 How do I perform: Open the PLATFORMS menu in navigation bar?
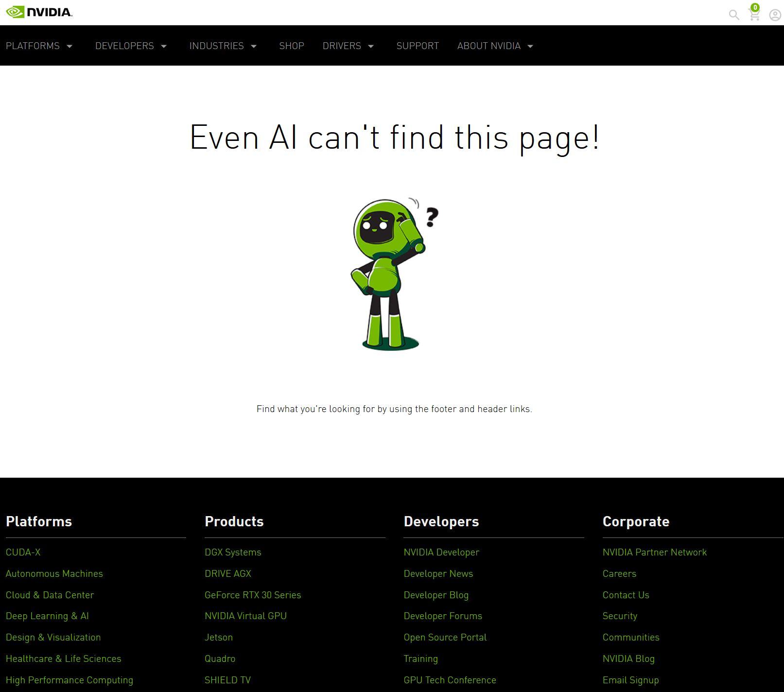[33, 46]
